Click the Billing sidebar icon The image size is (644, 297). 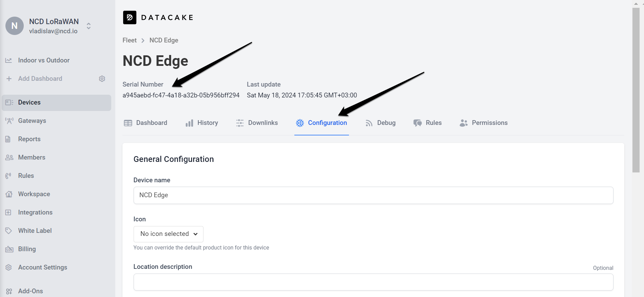[8, 249]
